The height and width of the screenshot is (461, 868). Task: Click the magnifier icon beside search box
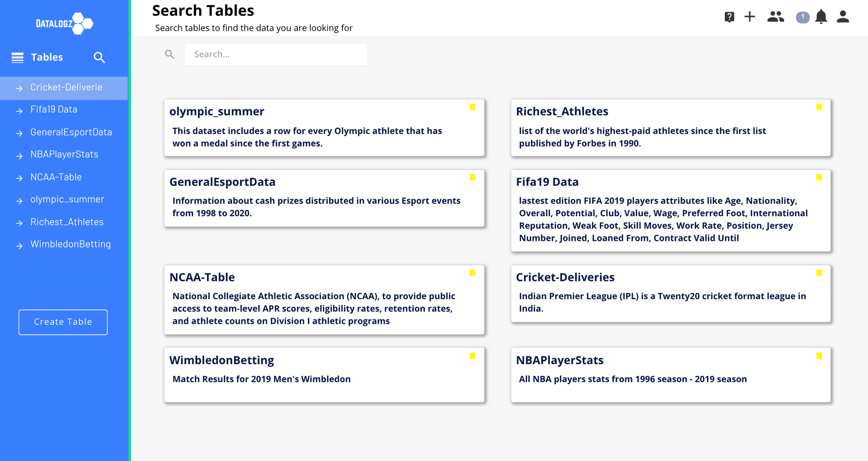point(170,54)
